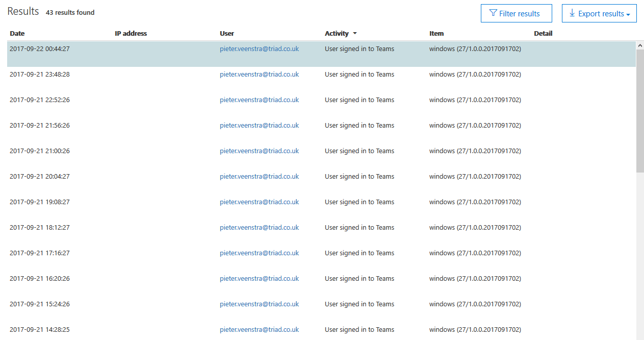This screenshot has width=644, height=340.
Task: Open user link in the 15:24:26 row
Action: point(259,304)
